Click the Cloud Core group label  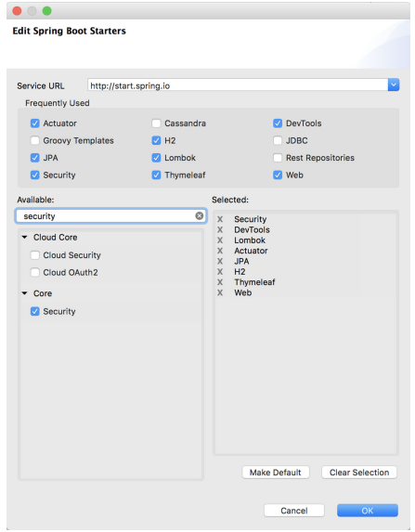(x=56, y=237)
